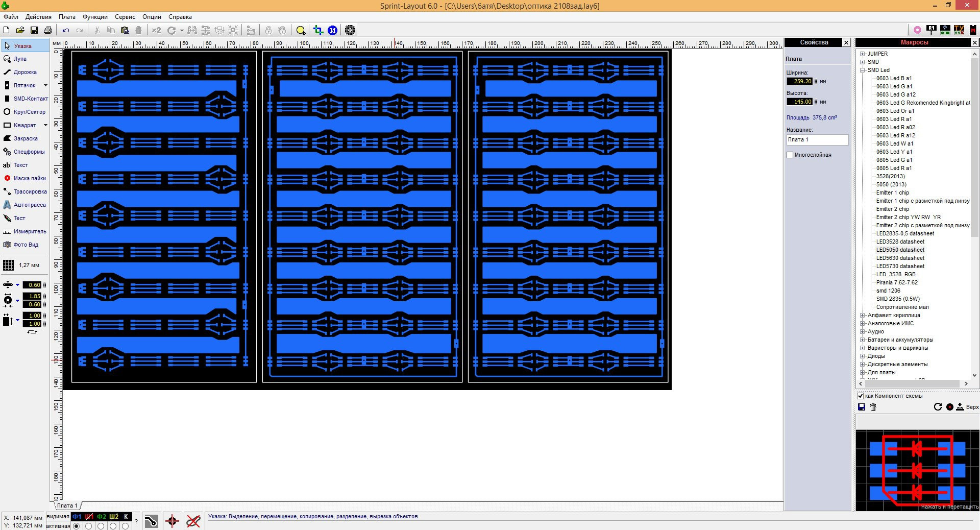This screenshot has height=530, width=980.
Task: Open the Сервис menu
Action: tap(125, 17)
